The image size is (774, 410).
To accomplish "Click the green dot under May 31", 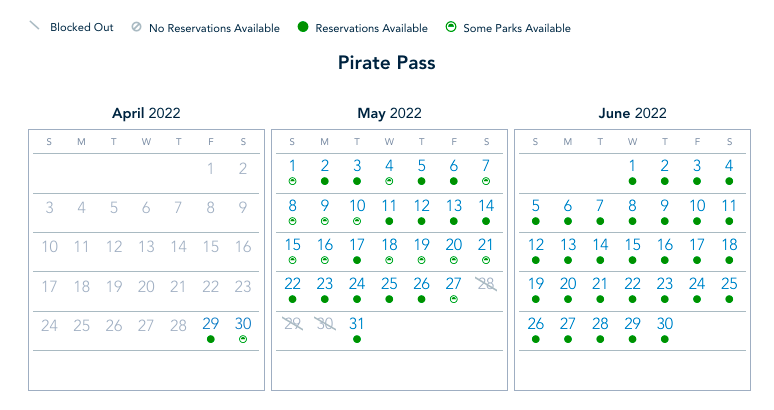I will tap(357, 339).
